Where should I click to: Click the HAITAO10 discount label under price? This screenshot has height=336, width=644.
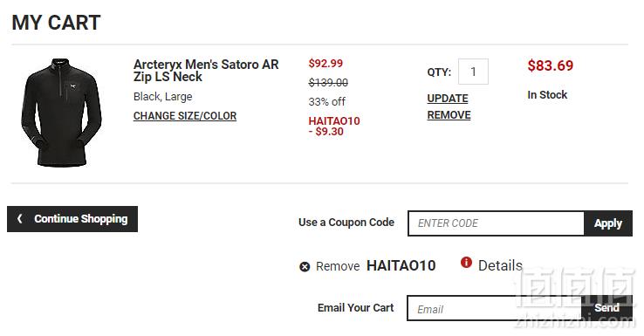(334, 121)
